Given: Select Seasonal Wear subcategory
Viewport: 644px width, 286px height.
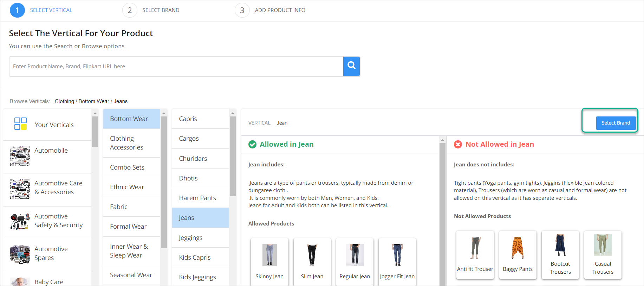Looking at the screenshot, I should 131,275.
